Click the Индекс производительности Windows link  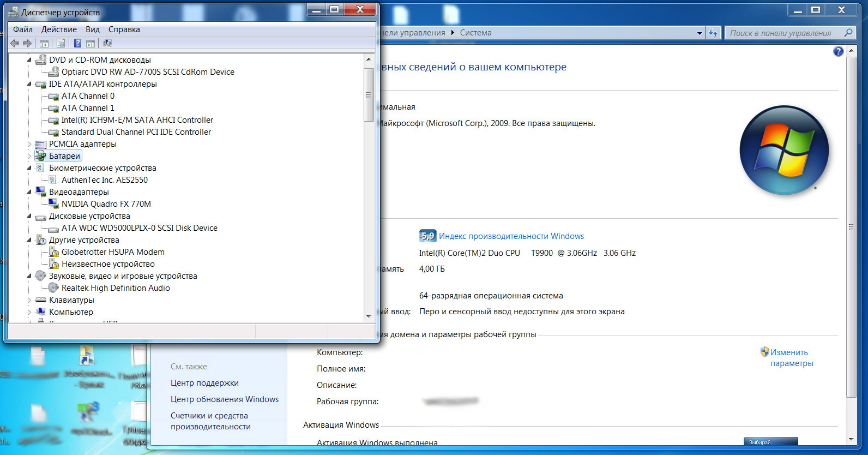coord(511,236)
